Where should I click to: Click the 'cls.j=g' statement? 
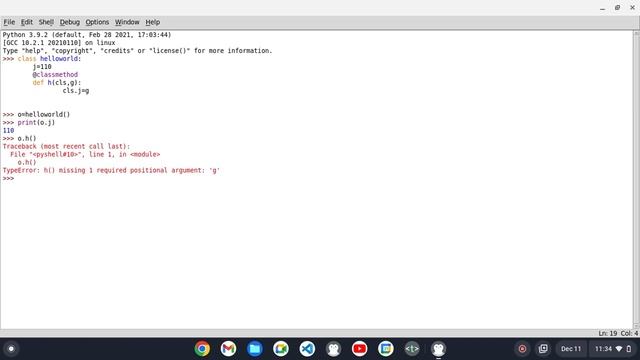click(x=76, y=91)
